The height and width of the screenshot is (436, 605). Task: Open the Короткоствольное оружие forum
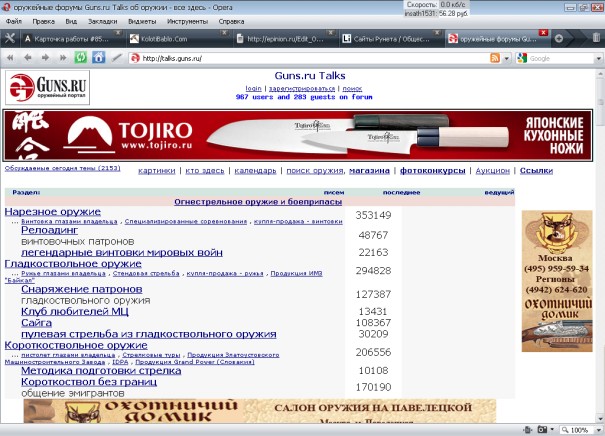click(76, 345)
